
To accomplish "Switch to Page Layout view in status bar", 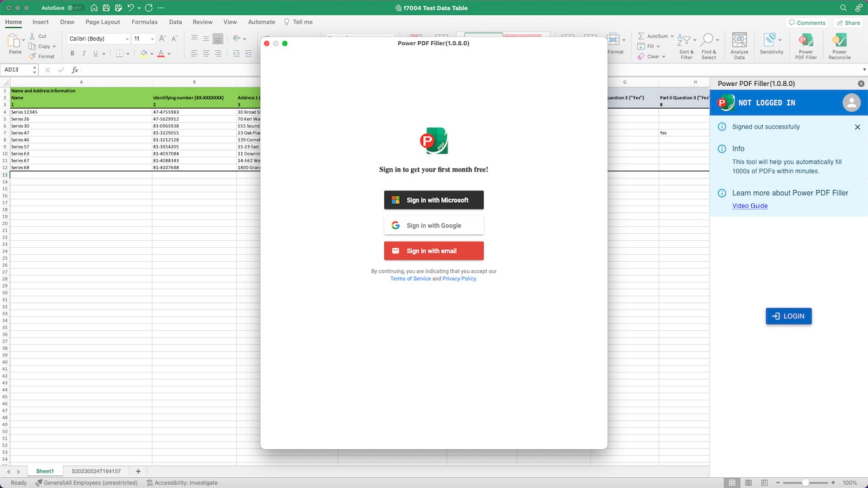I will click(748, 483).
